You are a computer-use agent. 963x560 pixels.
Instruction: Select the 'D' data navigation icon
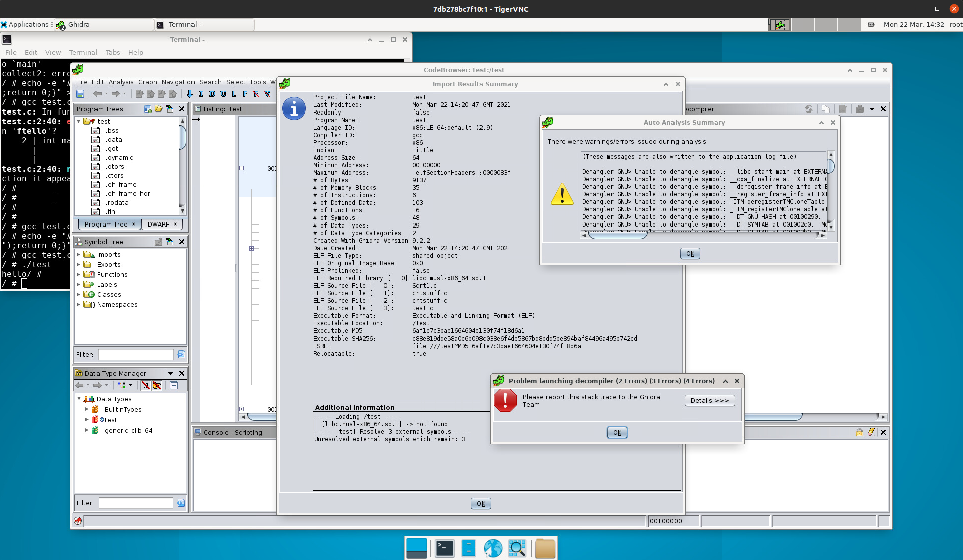coord(213,94)
